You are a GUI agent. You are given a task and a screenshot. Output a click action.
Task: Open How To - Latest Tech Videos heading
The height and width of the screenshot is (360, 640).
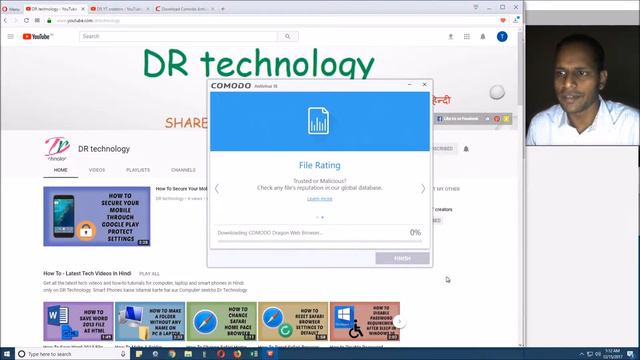pyautogui.click(x=87, y=273)
